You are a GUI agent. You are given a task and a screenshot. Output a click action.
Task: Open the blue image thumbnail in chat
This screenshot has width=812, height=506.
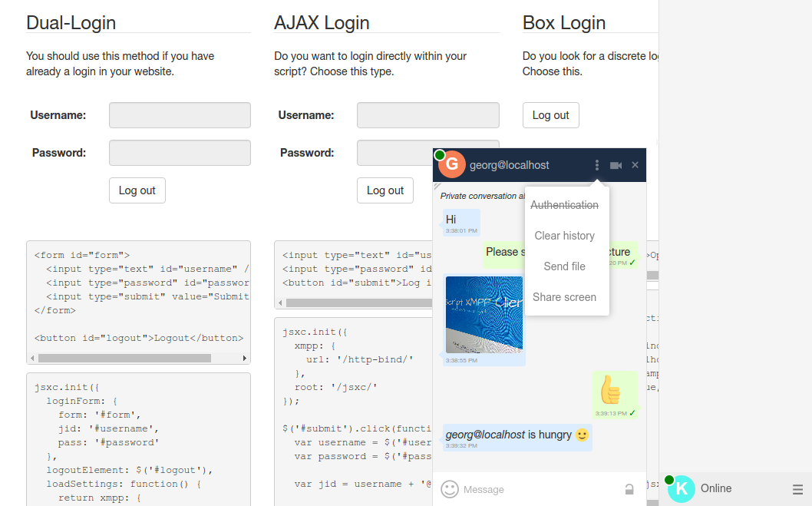(484, 314)
